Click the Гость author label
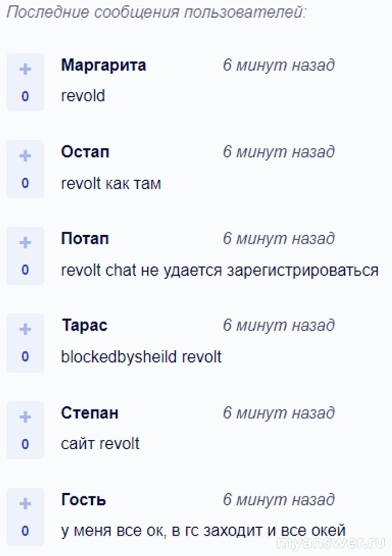Viewport: 392px width, 556px height. pyautogui.click(x=83, y=500)
